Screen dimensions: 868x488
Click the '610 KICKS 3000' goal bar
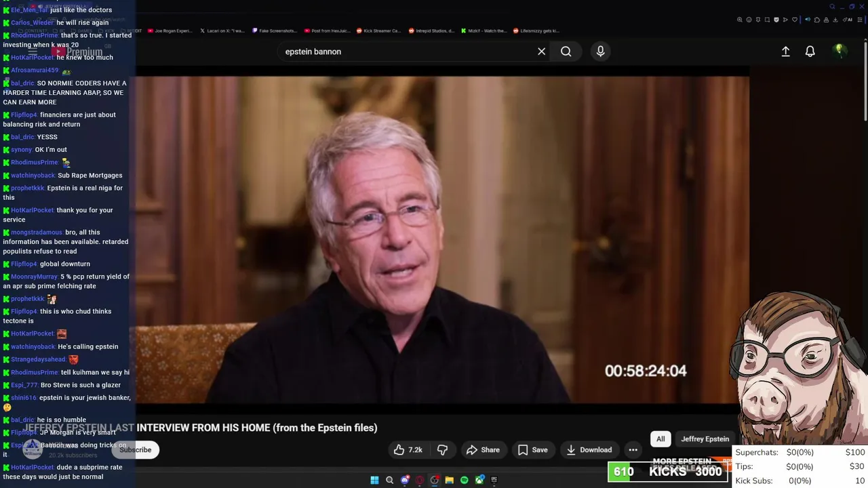pos(669,472)
